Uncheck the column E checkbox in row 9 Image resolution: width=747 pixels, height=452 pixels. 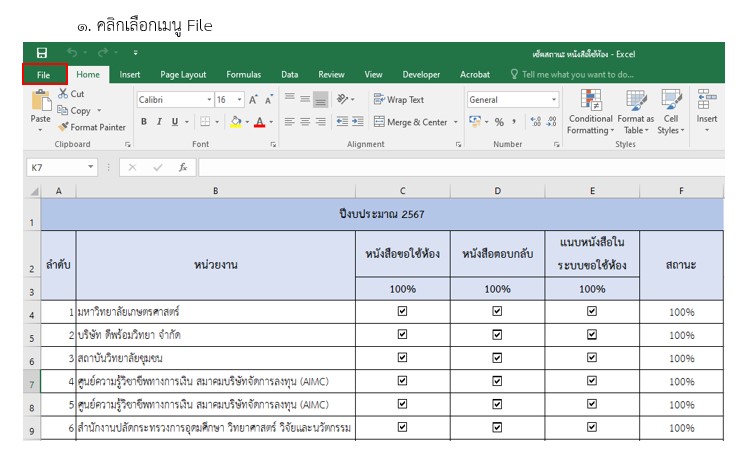click(x=592, y=427)
